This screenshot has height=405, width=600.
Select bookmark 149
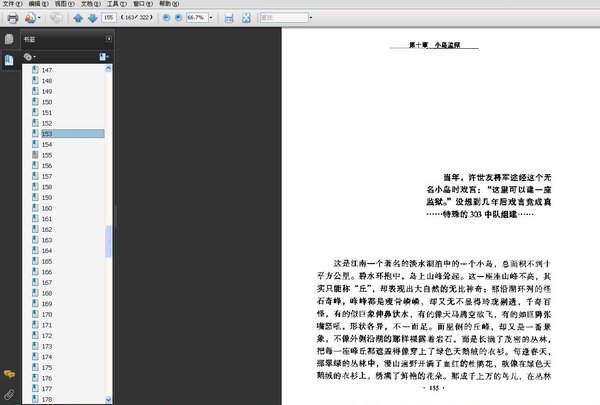tap(47, 91)
